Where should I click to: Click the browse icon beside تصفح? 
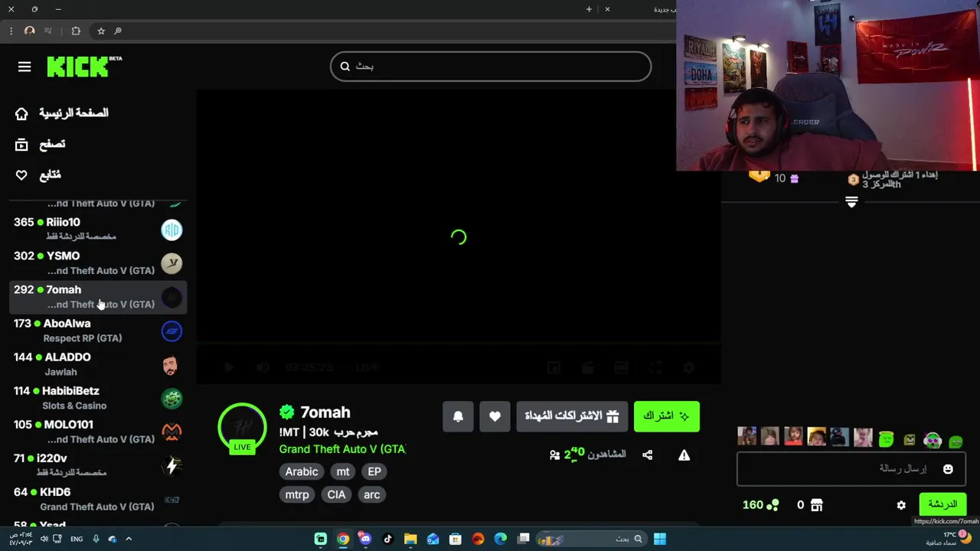coord(21,144)
